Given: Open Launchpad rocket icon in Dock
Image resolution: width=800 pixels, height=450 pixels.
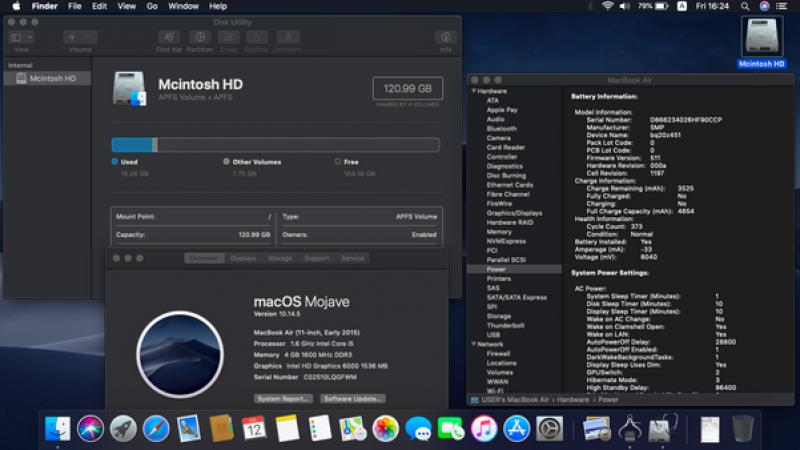Looking at the screenshot, I should [123, 428].
